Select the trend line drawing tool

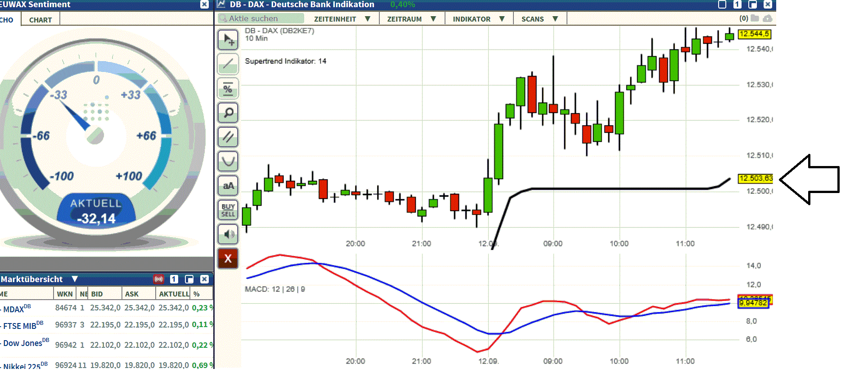pyautogui.click(x=228, y=64)
